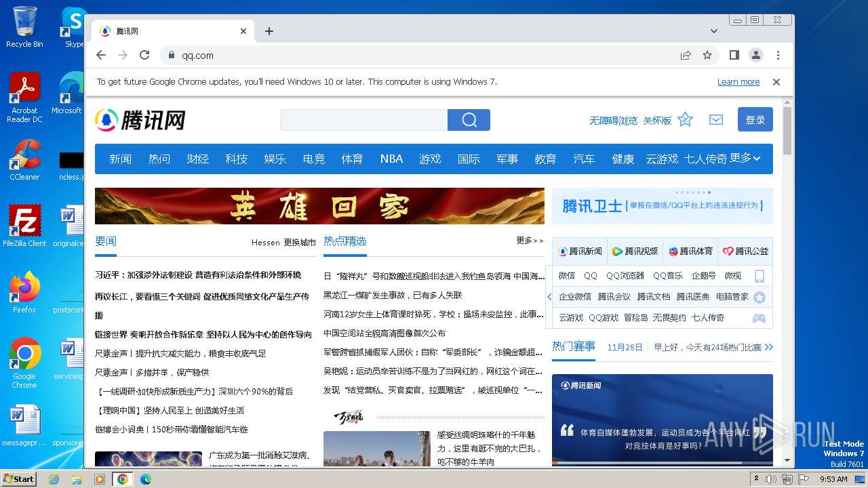Click 更换城市 to change city
The width and height of the screenshot is (868, 488).
300,243
